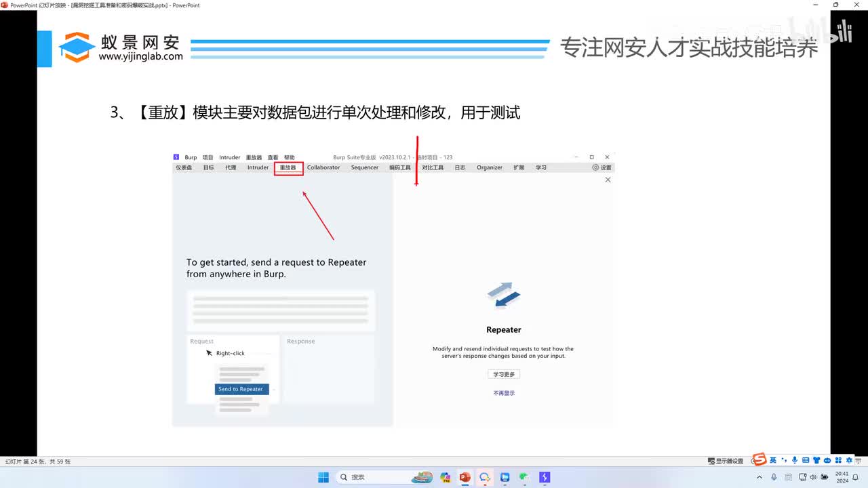Viewport: 868px width, 488px height.
Task: Open the Burp menu
Action: click(x=191, y=157)
